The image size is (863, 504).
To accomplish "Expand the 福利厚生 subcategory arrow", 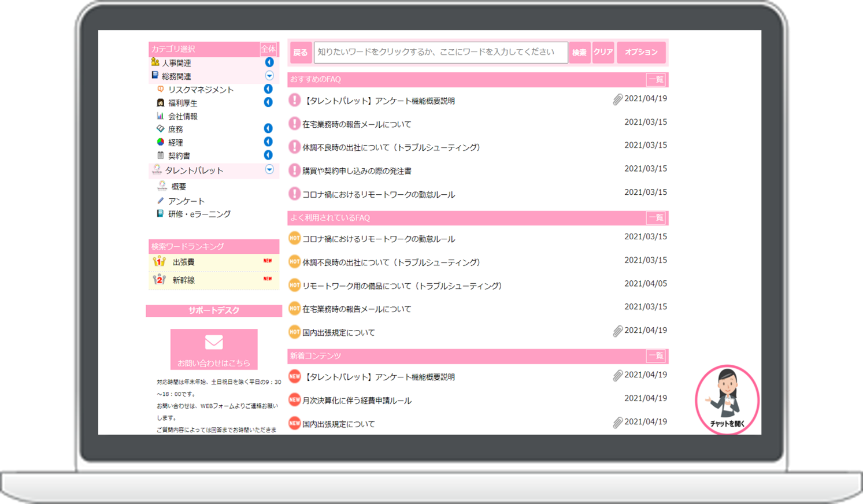I will click(x=268, y=102).
